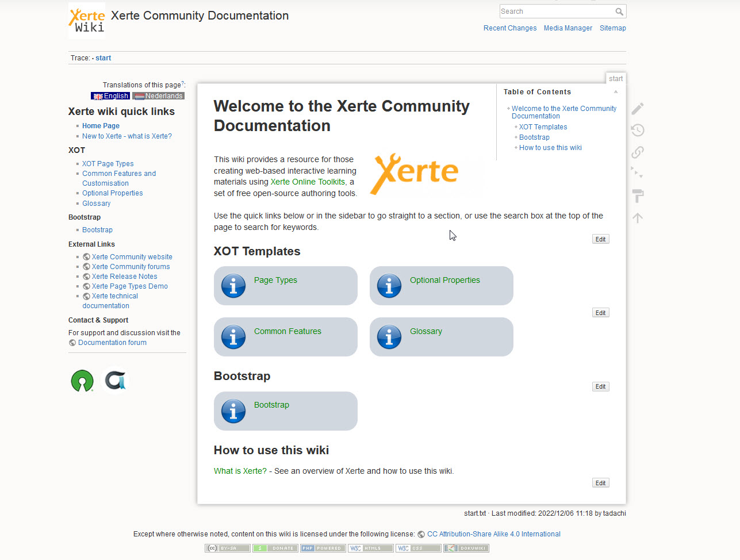Open Glossary in the sidebar
Screen dimensions: 740x560
(x=96, y=204)
